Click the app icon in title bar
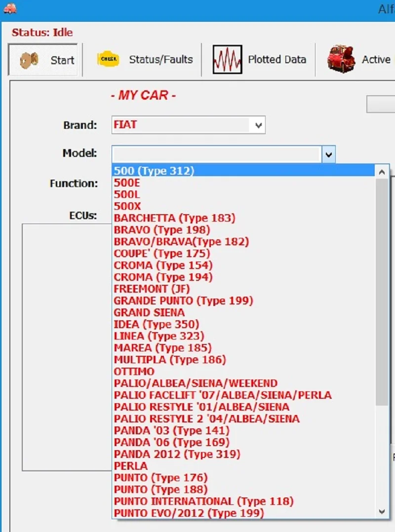The width and height of the screenshot is (395, 532). click(10, 8)
